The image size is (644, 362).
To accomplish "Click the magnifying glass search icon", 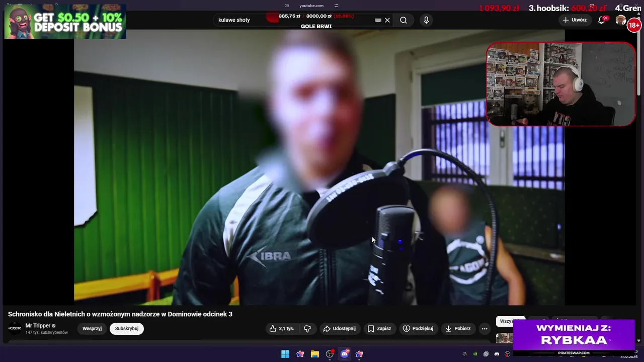I will (x=404, y=20).
